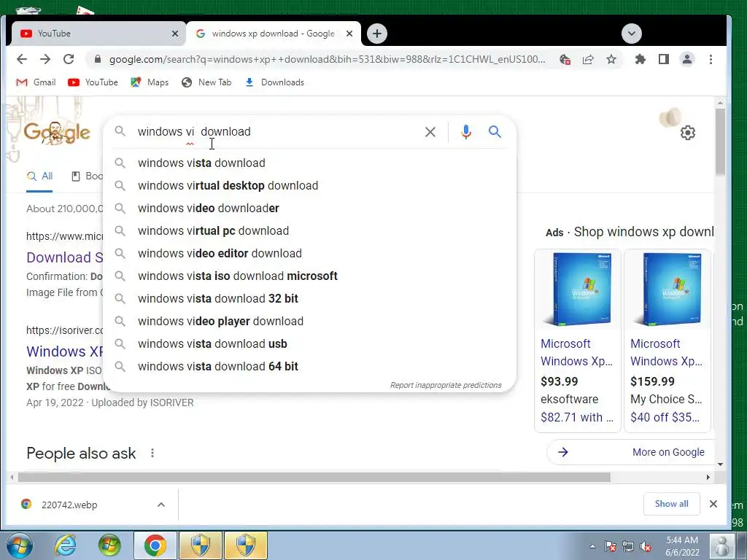Screen dimensions: 747x560
Task: Clear the search box with X
Action: coord(430,132)
